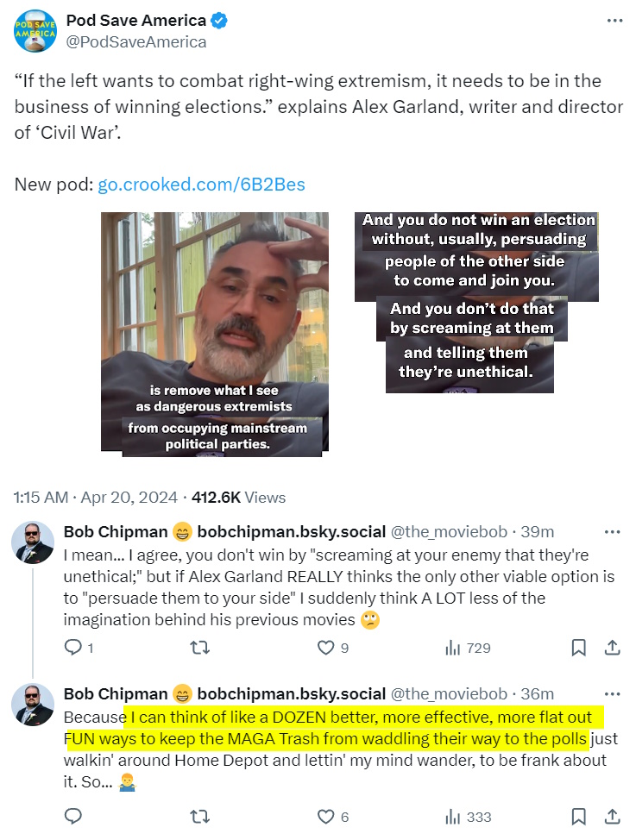
Task: Open more menu on 36m reply
Action: coord(612,694)
